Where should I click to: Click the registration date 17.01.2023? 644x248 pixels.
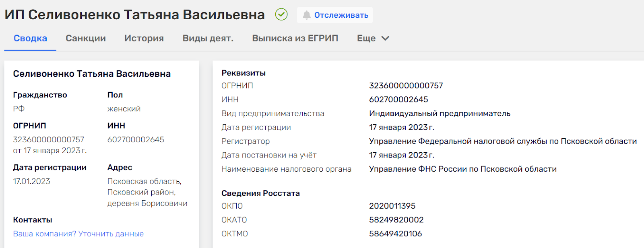pos(32,182)
